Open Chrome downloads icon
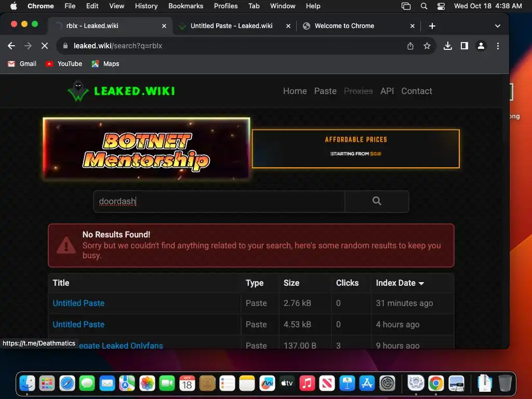The image size is (532, 399). click(447, 46)
